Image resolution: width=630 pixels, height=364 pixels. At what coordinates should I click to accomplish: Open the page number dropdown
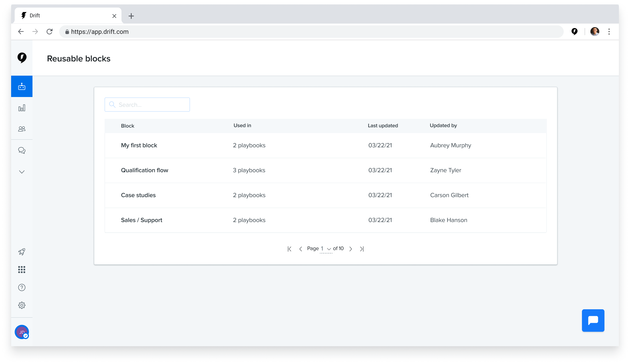tap(326, 249)
